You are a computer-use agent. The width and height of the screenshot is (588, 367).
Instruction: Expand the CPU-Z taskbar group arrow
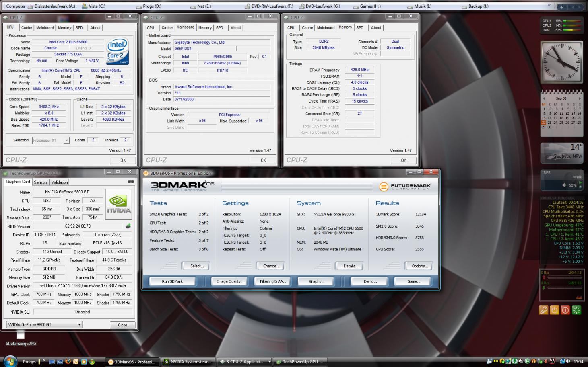[x=269, y=362]
